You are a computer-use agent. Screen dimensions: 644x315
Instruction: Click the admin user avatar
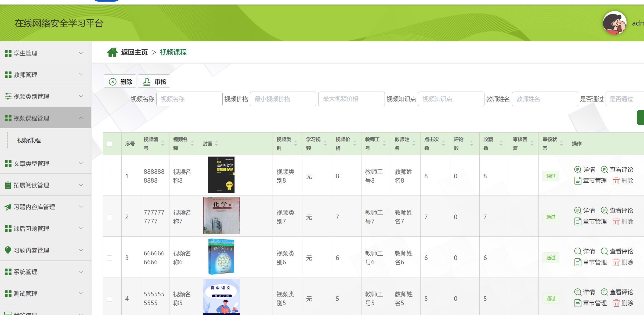pyautogui.click(x=614, y=23)
